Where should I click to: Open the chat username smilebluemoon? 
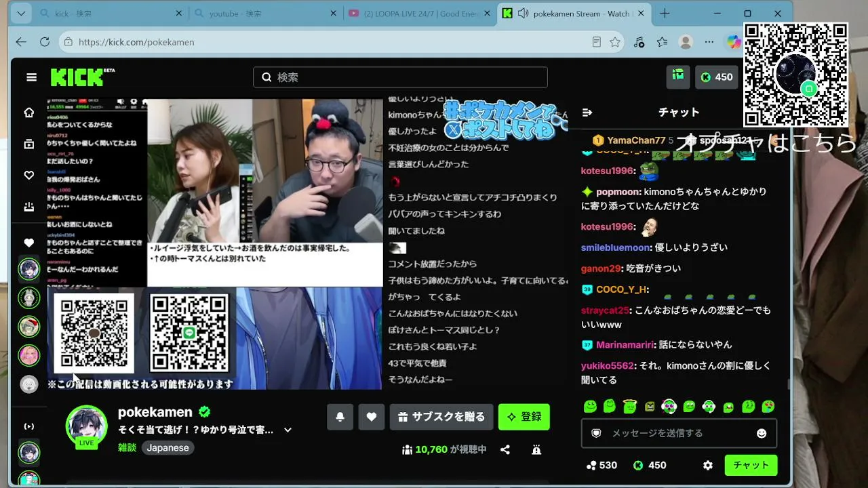[616, 247]
